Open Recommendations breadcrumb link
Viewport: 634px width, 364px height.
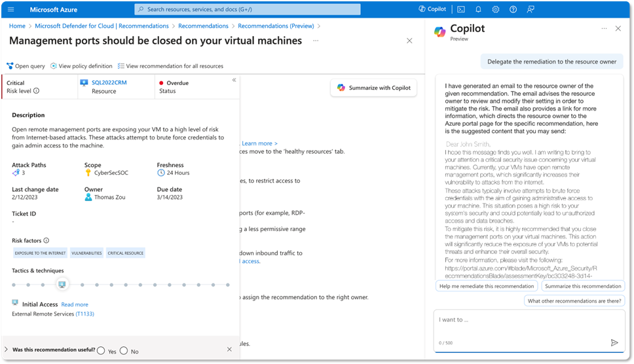tap(204, 26)
